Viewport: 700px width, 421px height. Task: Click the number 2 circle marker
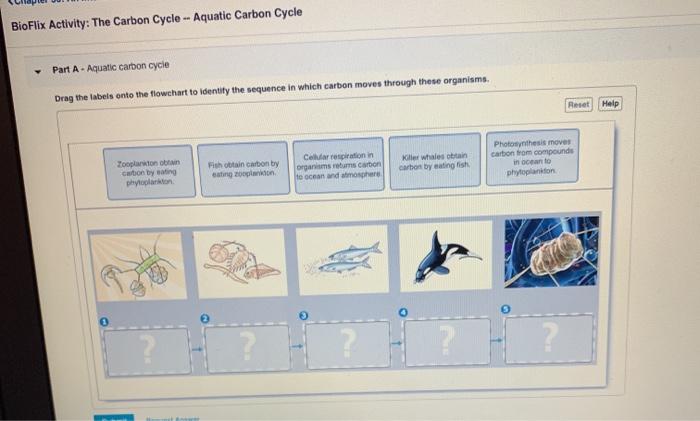click(x=204, y=318)
